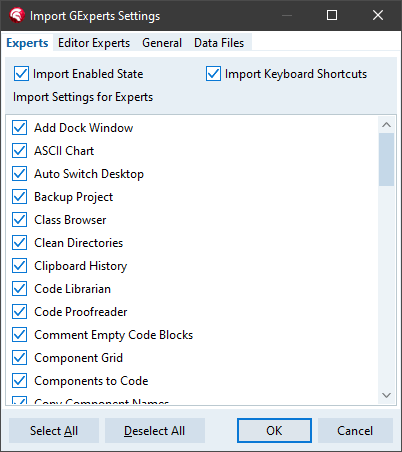Toggle the Comment Empty Code Blocks checkbox
Image resolution: width=402 pixels, height=452 pixels.
[x=20, y=335]
